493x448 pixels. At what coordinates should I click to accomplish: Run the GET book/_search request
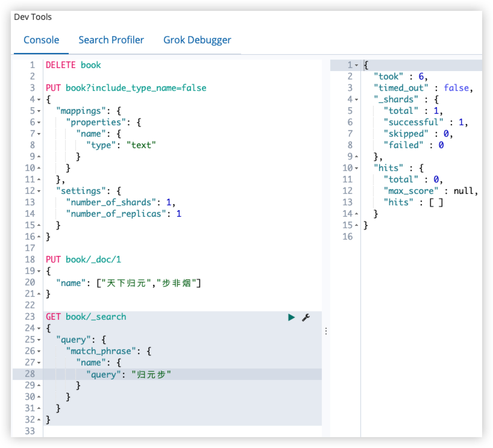point(292,317)
